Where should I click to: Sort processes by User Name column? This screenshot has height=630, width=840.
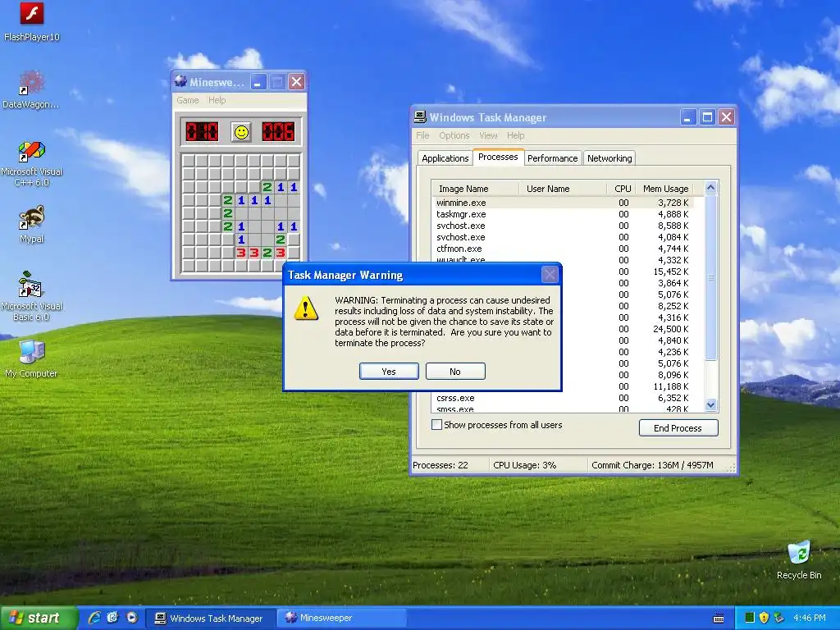point(563,189)
